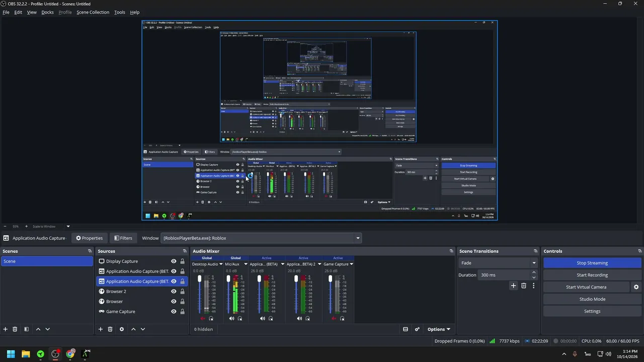
Task: Click Start Virtual Camera button
Action: pos(586,287)
